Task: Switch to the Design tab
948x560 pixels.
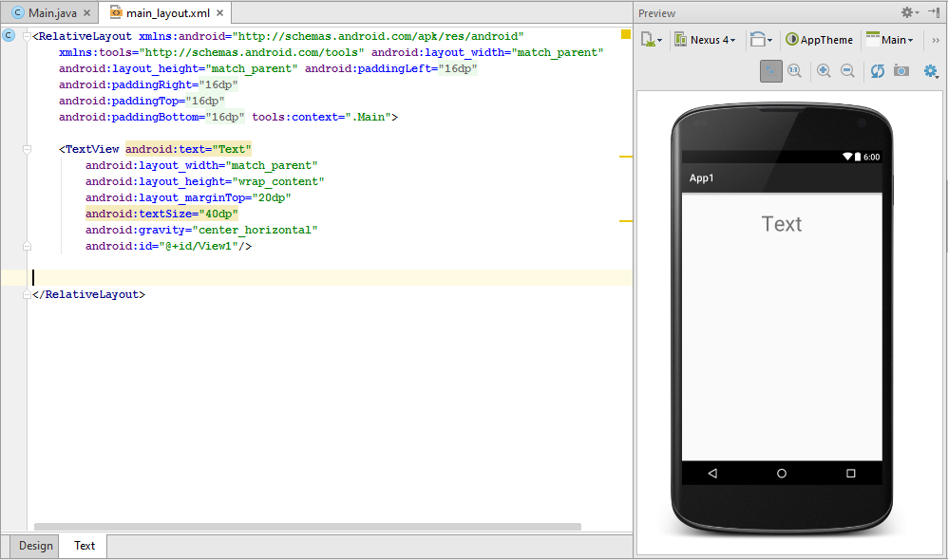Action: pos(35,546)
